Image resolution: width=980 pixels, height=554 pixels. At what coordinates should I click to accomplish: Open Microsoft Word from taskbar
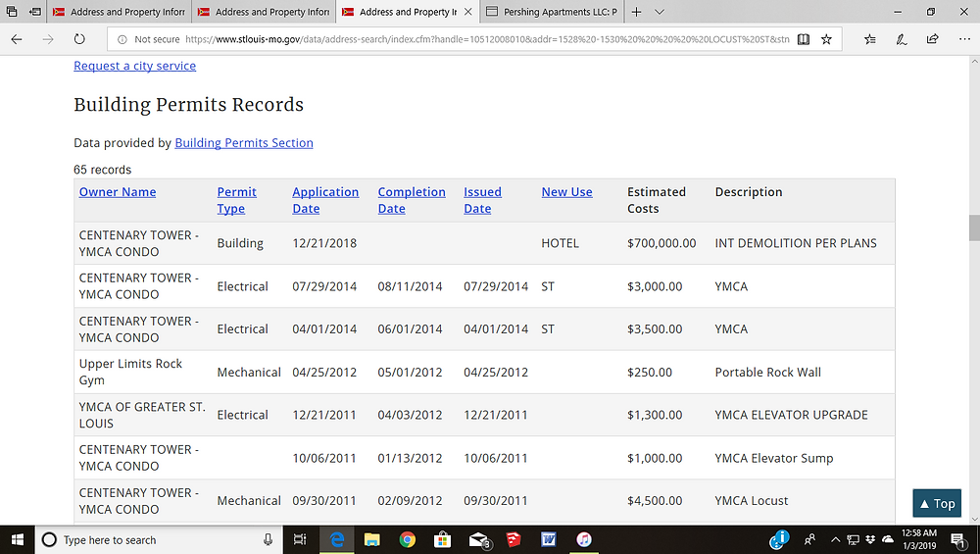pos(549,539)
